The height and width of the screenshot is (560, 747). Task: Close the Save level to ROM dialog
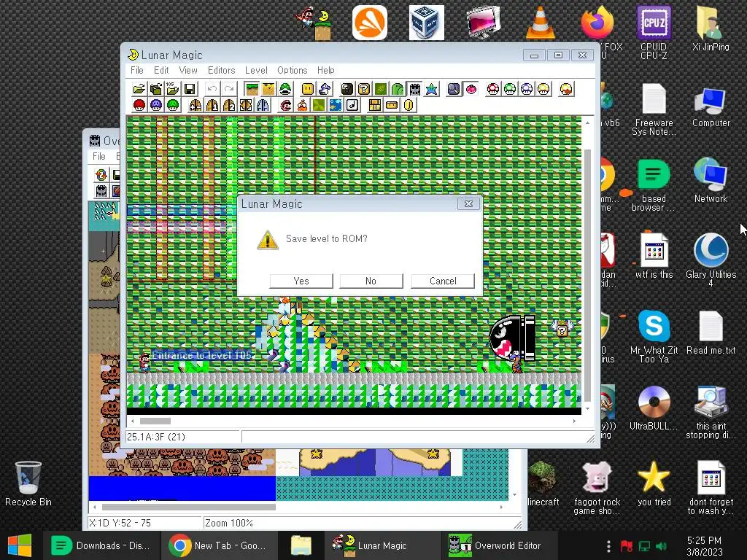[468, 204]
